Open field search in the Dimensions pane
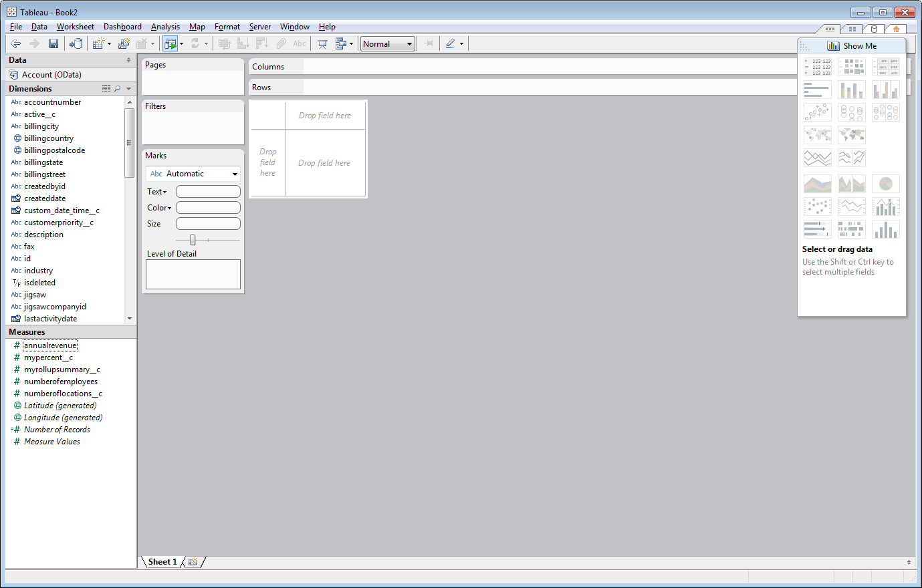This screenshot has width=922, height=588. point(118,88)
